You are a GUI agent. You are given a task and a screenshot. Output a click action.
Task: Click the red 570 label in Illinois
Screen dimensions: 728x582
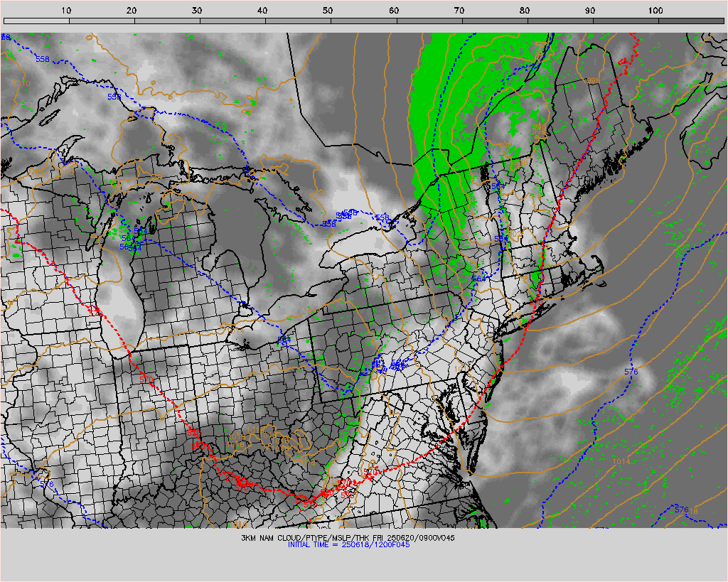pos(146,379)
